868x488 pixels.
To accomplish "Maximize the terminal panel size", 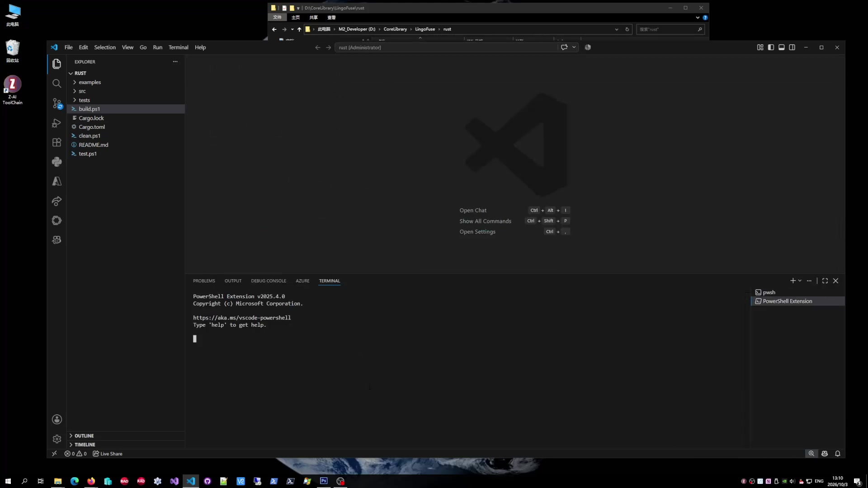I will click(825, 281).
